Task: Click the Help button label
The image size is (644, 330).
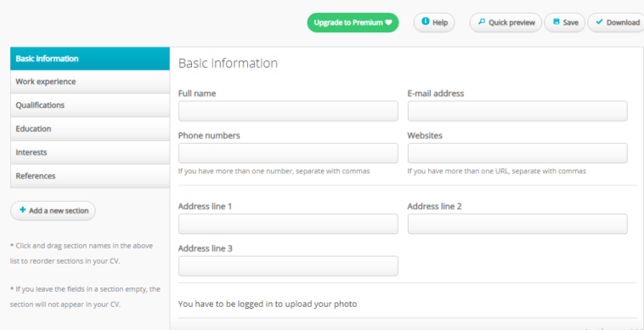Action: coord(440,23)
